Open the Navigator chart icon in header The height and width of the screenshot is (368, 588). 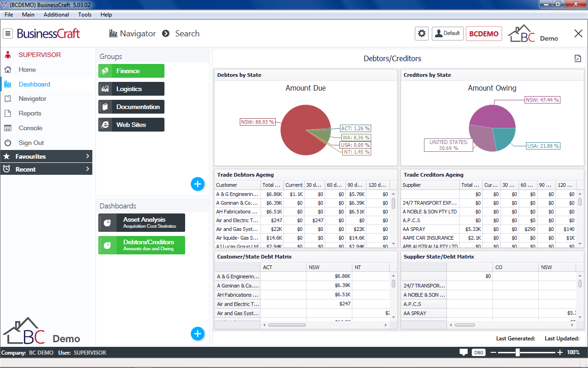coord(113,34)
